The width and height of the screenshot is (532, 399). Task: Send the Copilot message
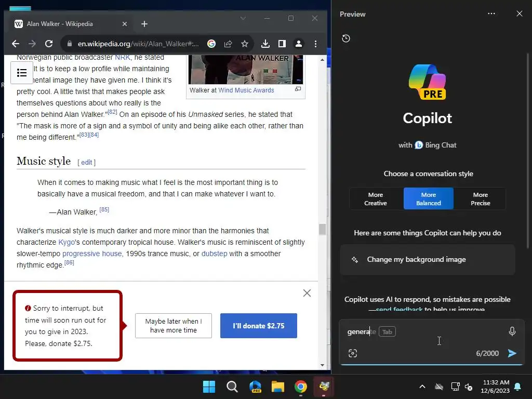tap(512, 353)
